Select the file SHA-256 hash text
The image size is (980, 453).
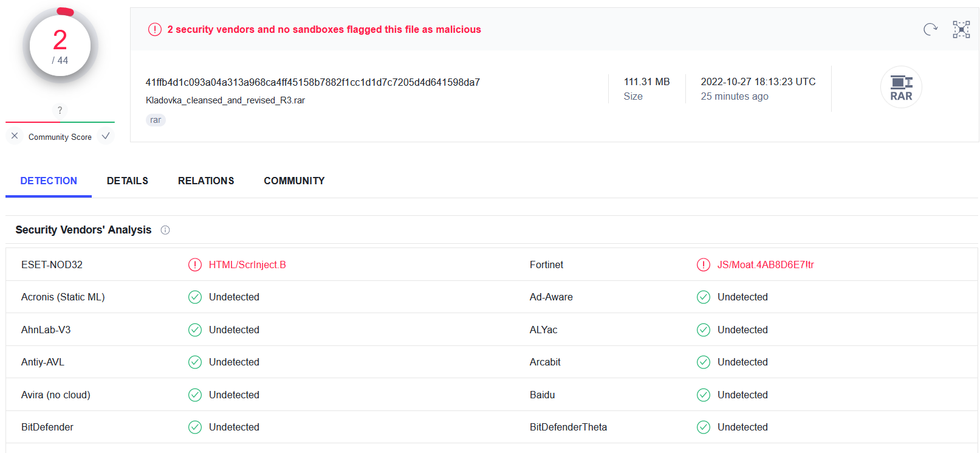pos(313,82)
